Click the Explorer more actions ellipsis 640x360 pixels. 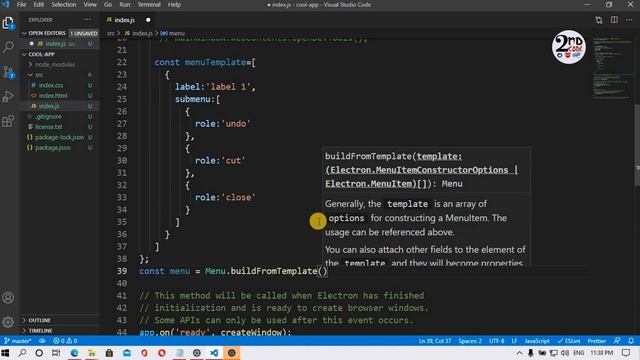87,20
